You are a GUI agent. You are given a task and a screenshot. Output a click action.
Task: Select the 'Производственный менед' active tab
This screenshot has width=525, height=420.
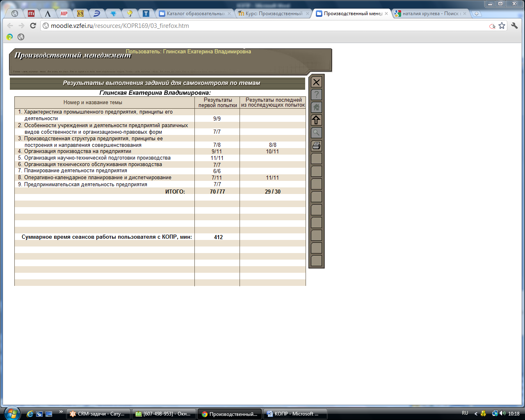coord(352,14)
